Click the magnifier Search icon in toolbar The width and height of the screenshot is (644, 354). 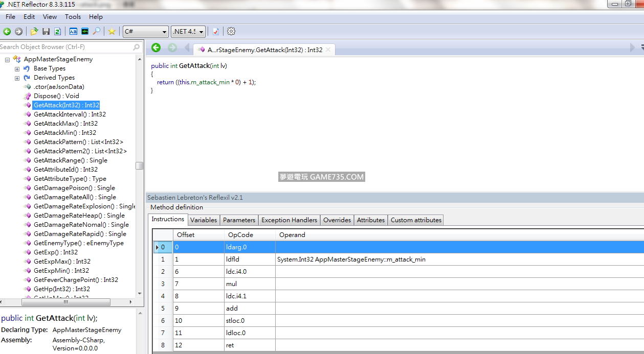tap(96, 32)
